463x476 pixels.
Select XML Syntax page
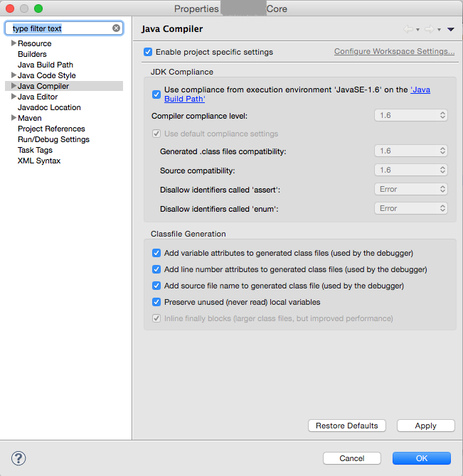click(x=39, y=161)
